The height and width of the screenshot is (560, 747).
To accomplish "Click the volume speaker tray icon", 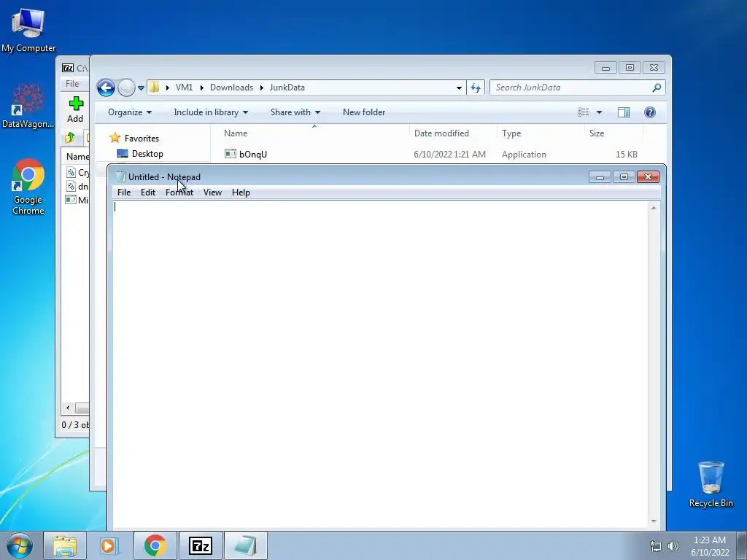I will pos(673,546).
